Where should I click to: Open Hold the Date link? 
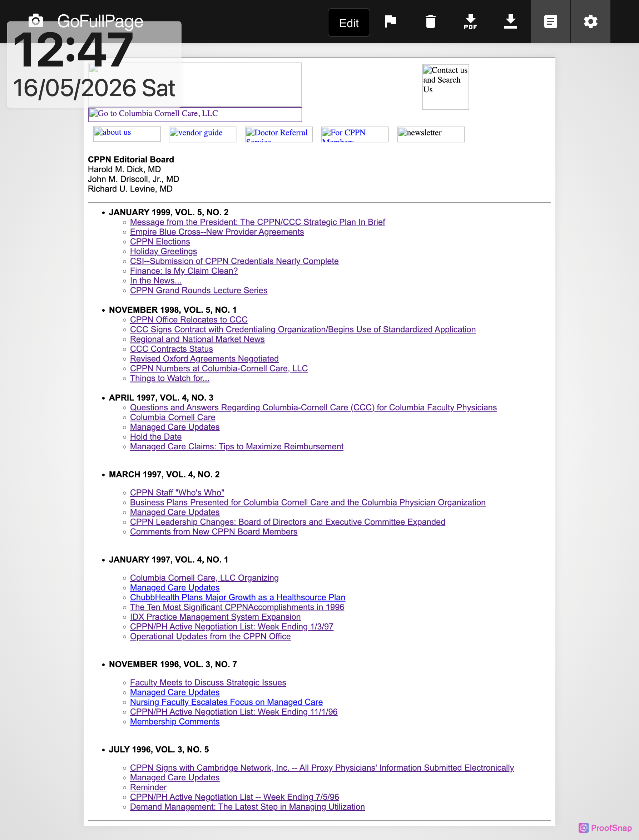(x=155, y=437)
